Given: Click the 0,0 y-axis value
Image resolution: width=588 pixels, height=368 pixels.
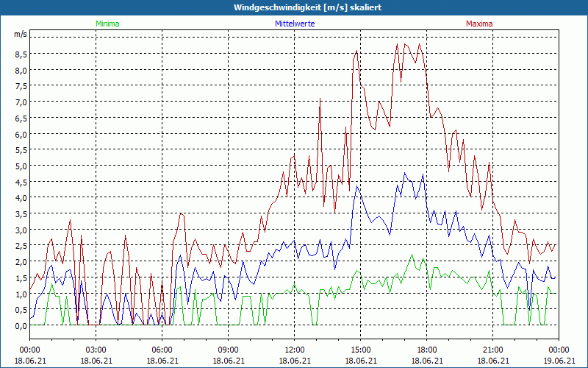Looking at the screenshot, I should [21, 326].
